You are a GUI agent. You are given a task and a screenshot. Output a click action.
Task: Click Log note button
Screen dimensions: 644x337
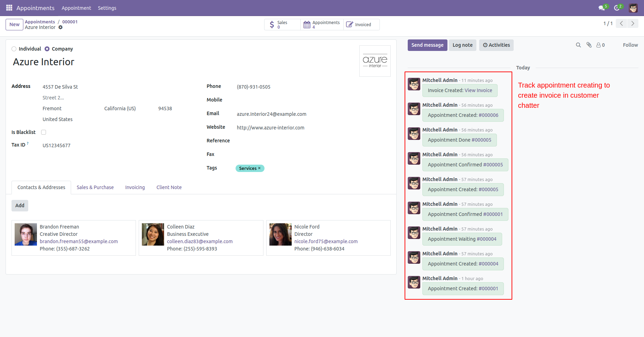462,45
